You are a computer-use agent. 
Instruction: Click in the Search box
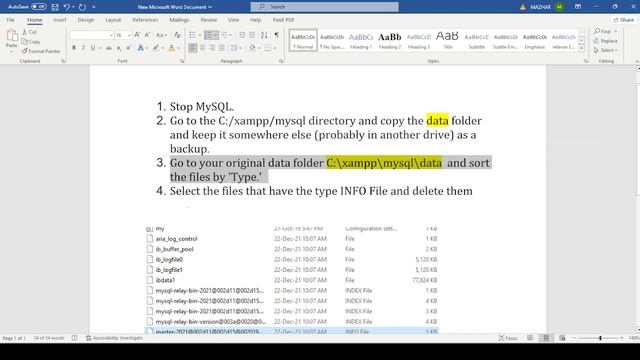pyautogui.click(x=324, y=7)
